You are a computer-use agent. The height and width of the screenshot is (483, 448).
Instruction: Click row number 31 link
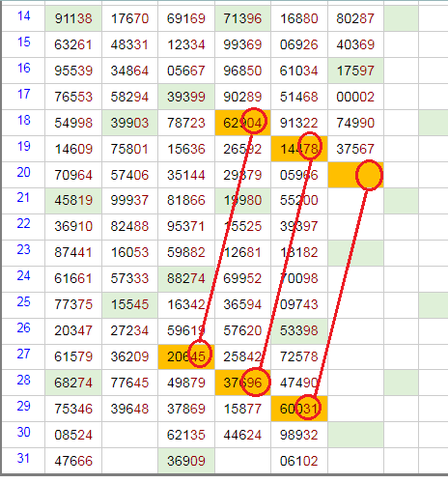tap(23, 459)
